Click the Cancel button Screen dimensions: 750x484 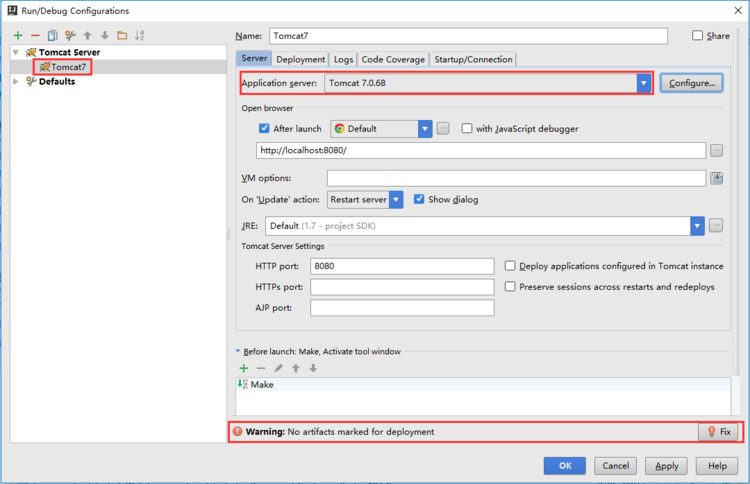click(x=616, y=466)
